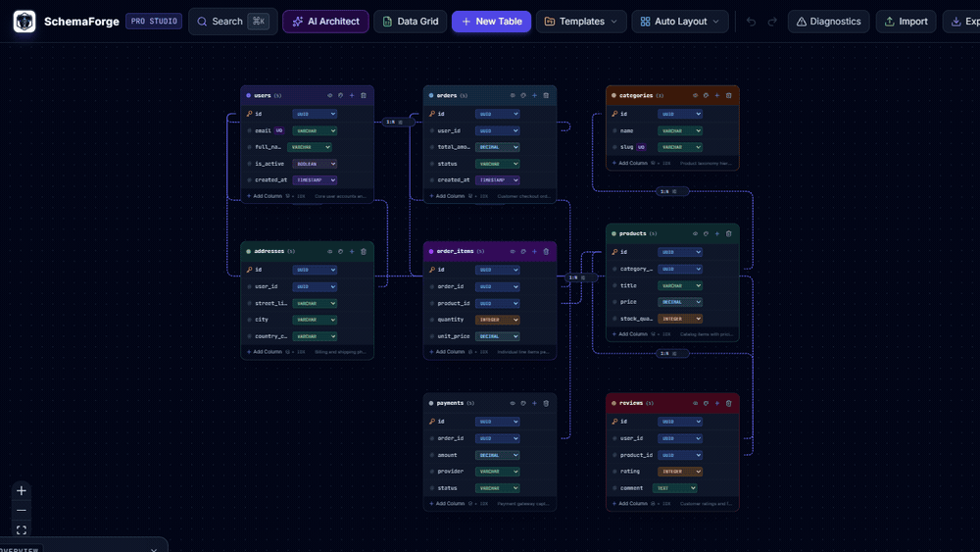The width and height of the screenshot is (980, 552).
Task: Open the palette icon on payments table
Action: [x=523, y=403]
